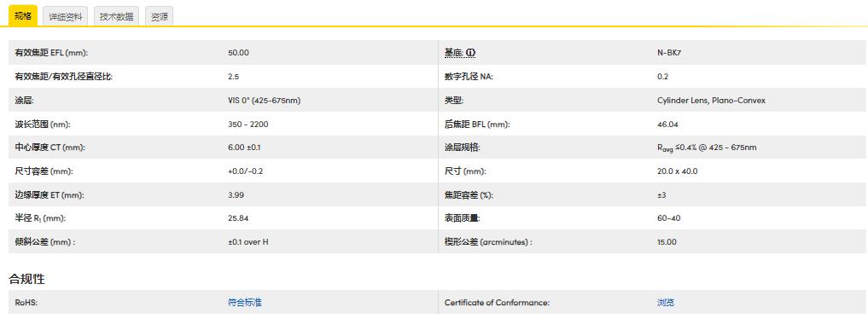Viewport: 868px width, 336px height.
Task: Click the Cylinder Lens, Plano-Convex type value
Action: 711,100
